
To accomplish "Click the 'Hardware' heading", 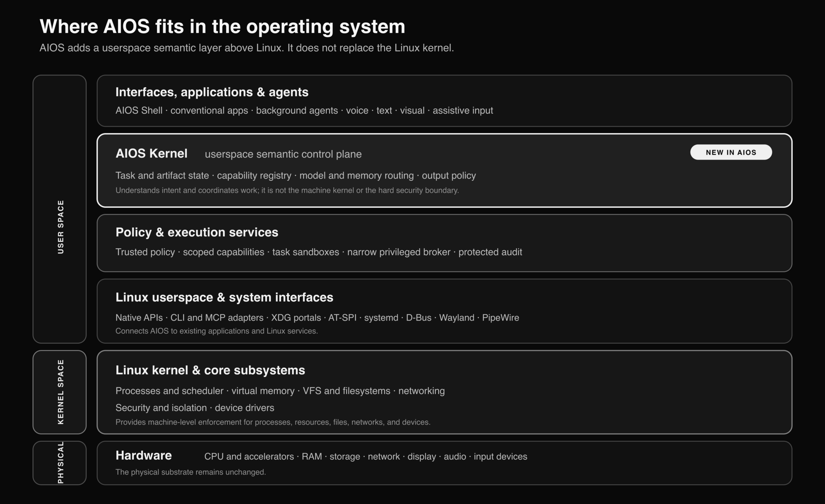I will click(144, 455).
